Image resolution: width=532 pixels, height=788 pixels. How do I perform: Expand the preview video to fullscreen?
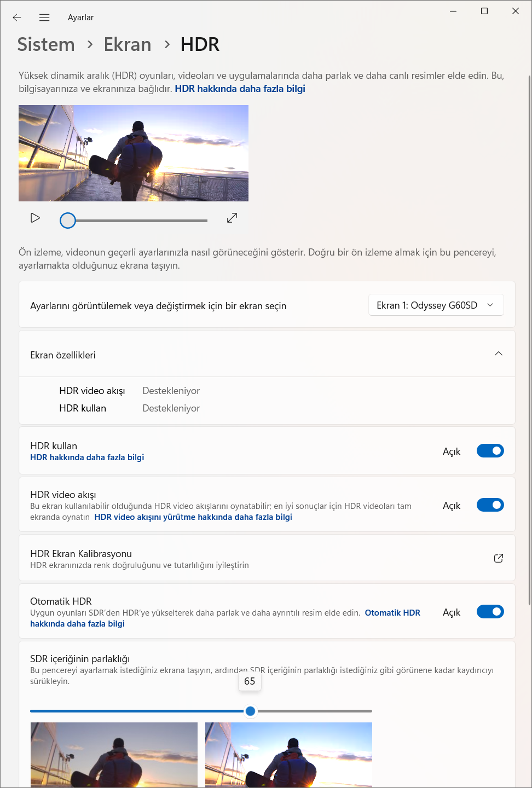pyautogui.click(x=232, y=218)
